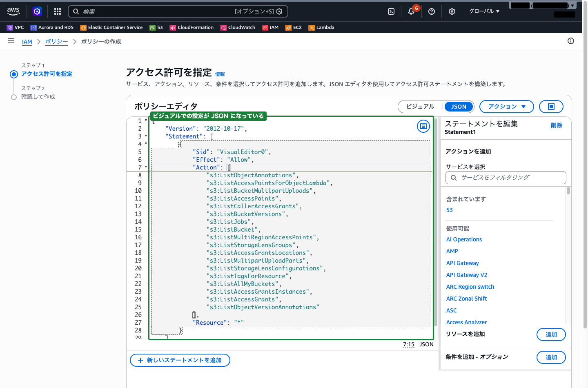Click the "Effect": "Allow" line

223,160
